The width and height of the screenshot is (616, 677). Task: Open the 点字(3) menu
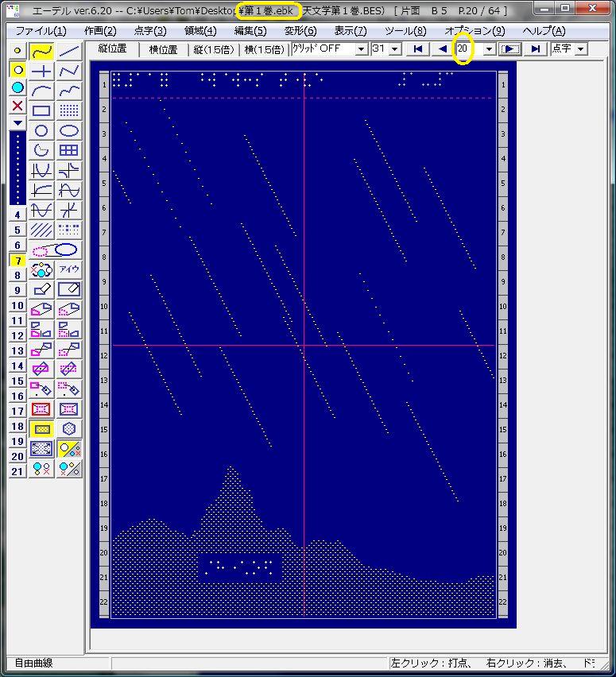click(x=150, y=31)
